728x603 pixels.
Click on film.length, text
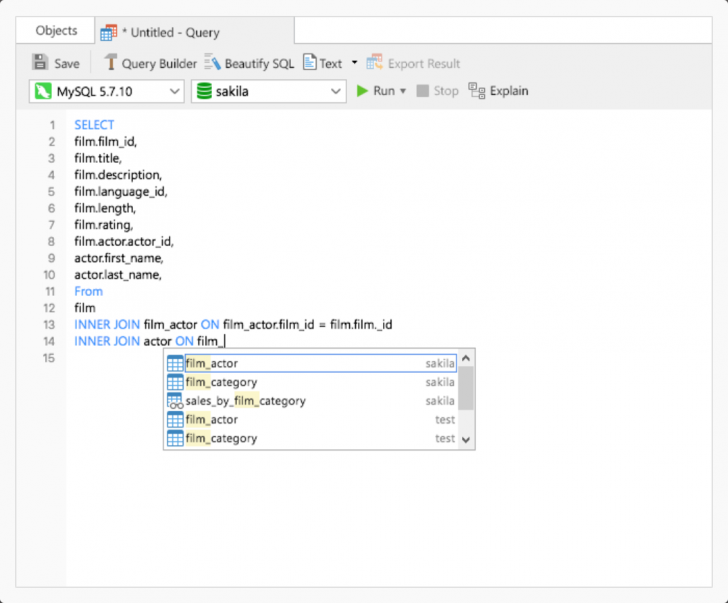[105, 208]
